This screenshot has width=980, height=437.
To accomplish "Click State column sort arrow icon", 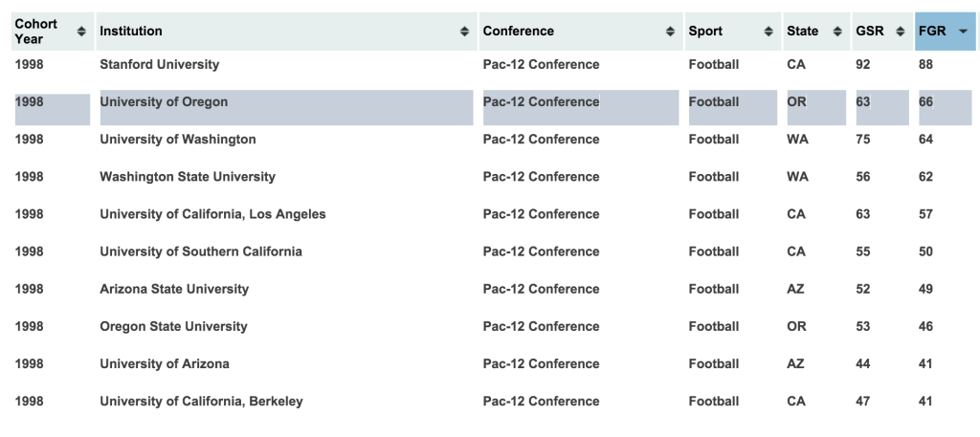I will pos(836,32).
